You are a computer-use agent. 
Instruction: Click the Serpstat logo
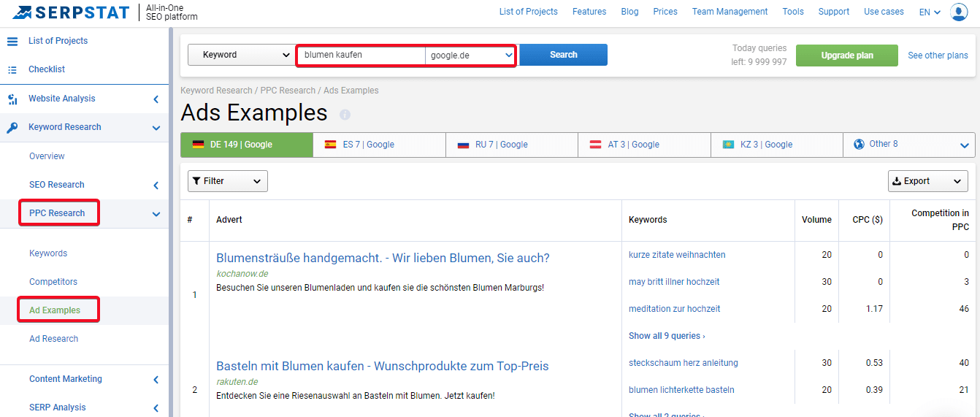point(71,12)
